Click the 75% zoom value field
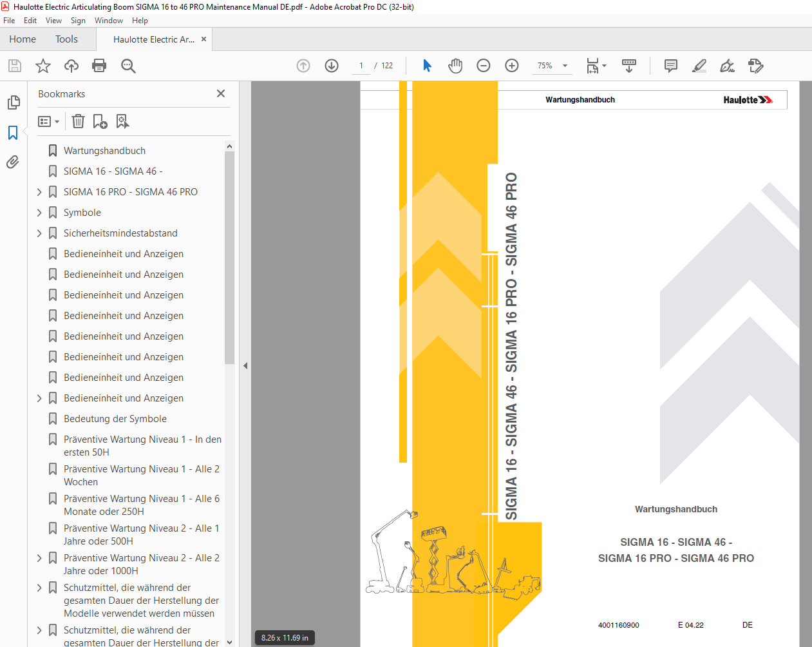 (545, 66)
